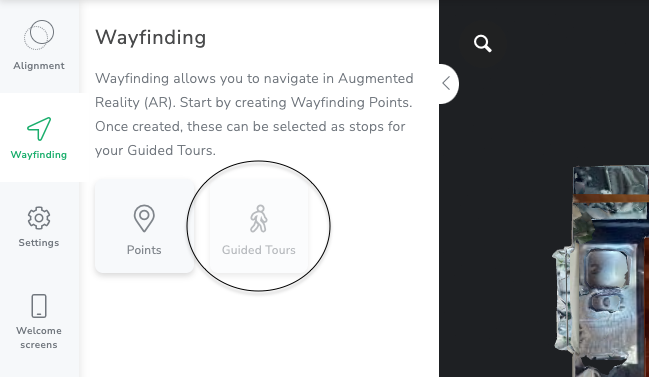Open the Settings gear icon
The height and width of the screenshot is (377, 649).
(39, 218)
